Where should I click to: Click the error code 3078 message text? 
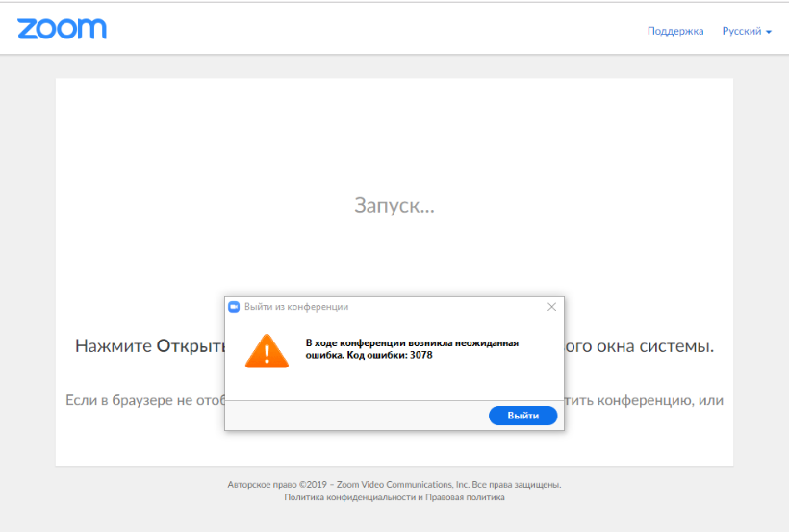(412, 349)
